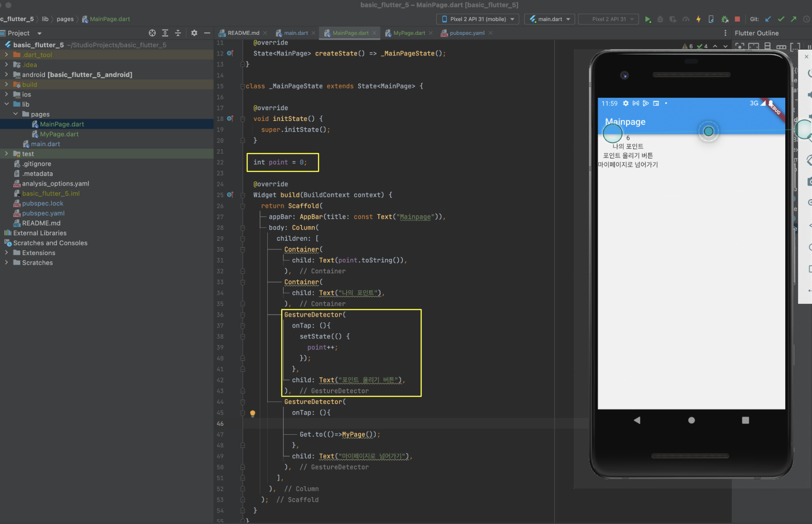Expand the build folder
Viewport: 812px width, 524px height.
click(6, 84)
